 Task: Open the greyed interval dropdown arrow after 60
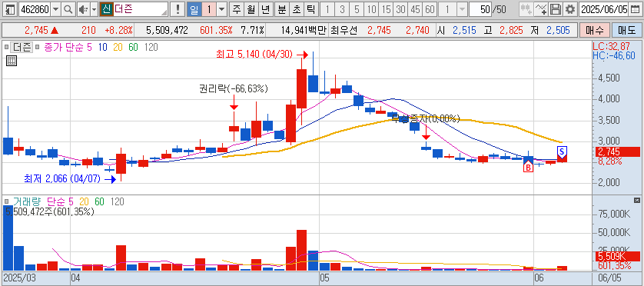coord(462,9)
